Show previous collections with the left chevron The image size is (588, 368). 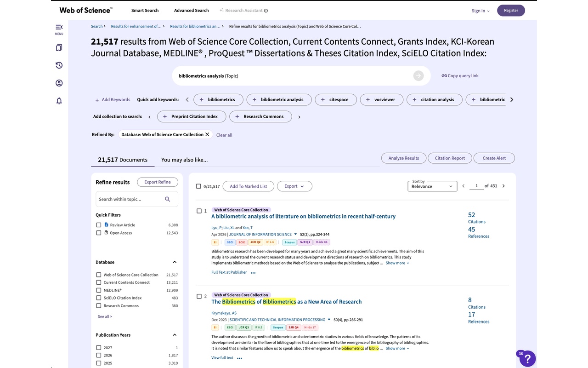tap(149, 117)
